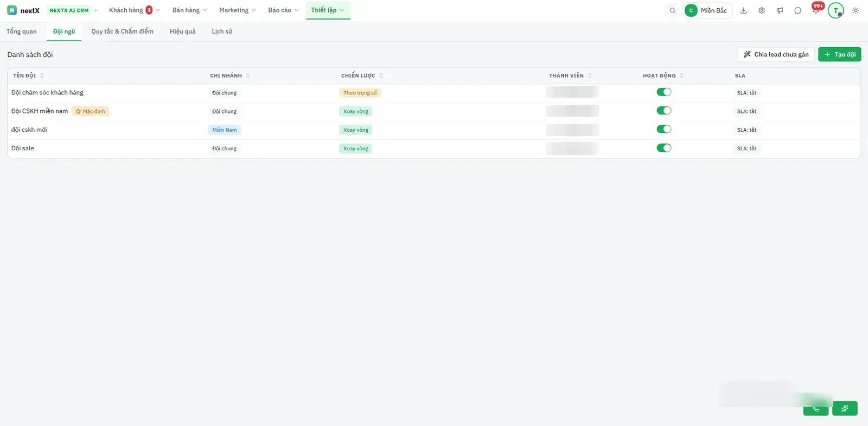Open the settings gear icon
The height and width of the screenshot is (426, 868).
(x=762, y=10)
